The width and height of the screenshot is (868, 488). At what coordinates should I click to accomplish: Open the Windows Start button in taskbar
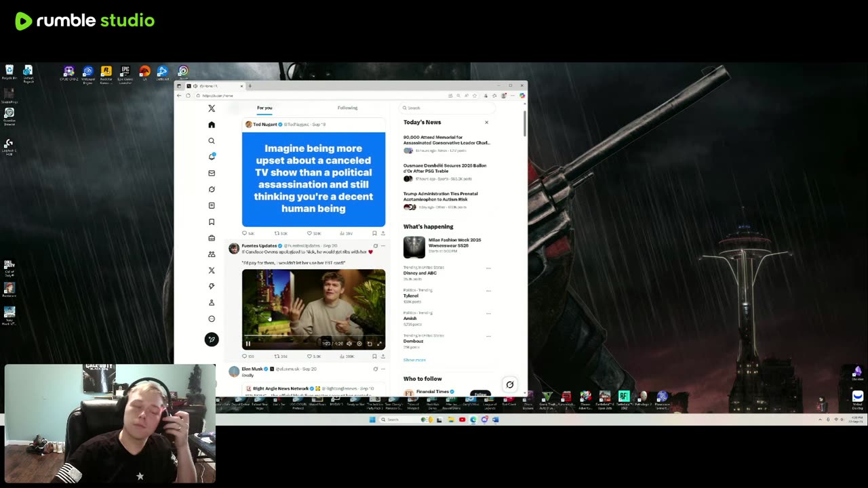pyautogui.click(x=372, y=420)
